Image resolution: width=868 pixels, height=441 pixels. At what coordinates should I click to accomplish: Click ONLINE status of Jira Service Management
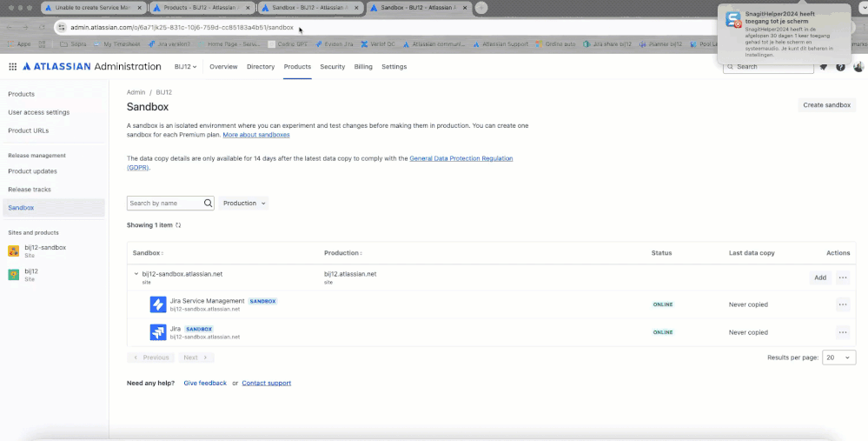[x=663, y=304]
